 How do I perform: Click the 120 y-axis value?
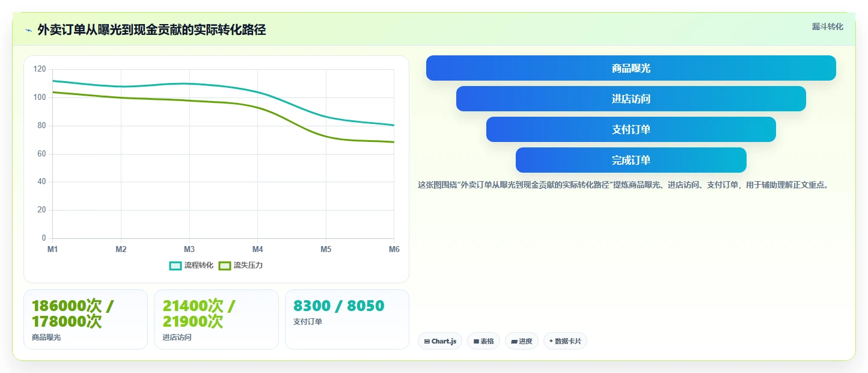point(40,69)
